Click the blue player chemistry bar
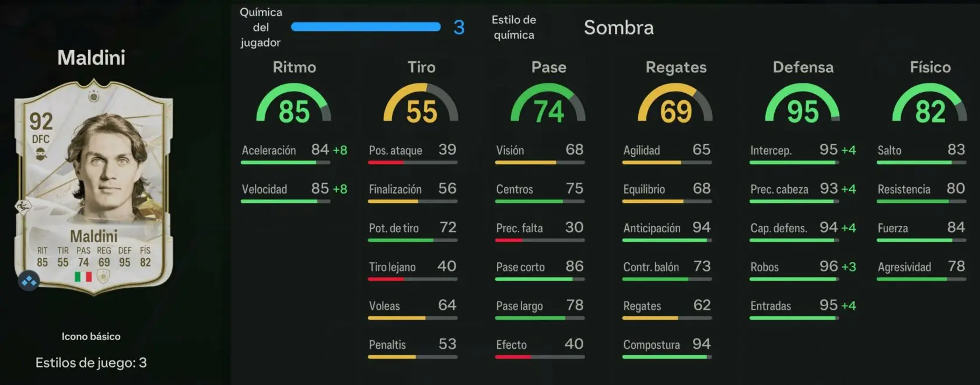The width and height of the screenshot is (980, 385). tap(366, 27)
